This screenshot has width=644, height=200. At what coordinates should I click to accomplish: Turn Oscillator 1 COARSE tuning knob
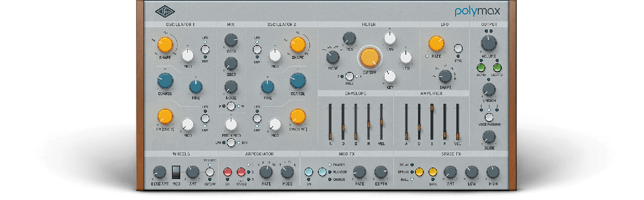[x=166, y=80]
